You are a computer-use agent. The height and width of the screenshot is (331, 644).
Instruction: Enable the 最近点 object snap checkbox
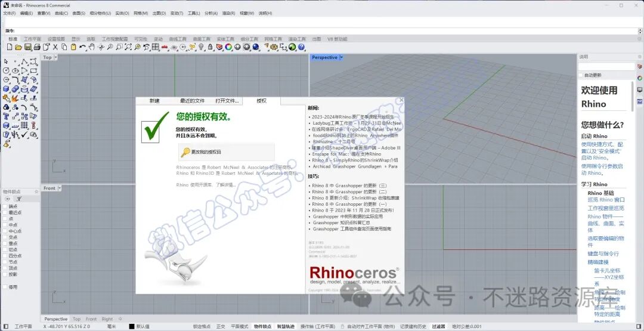5,213
